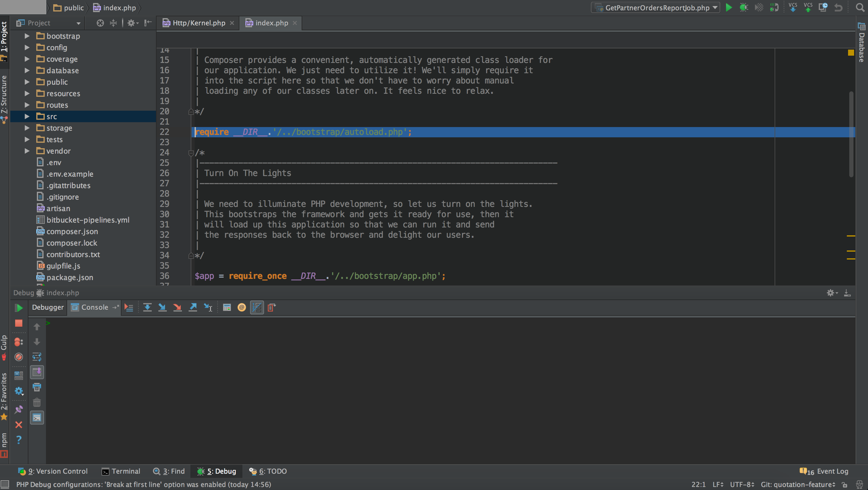Open the Terminal tool window
Viewport: 868px width, 490px height.
[x=121, y=471]
